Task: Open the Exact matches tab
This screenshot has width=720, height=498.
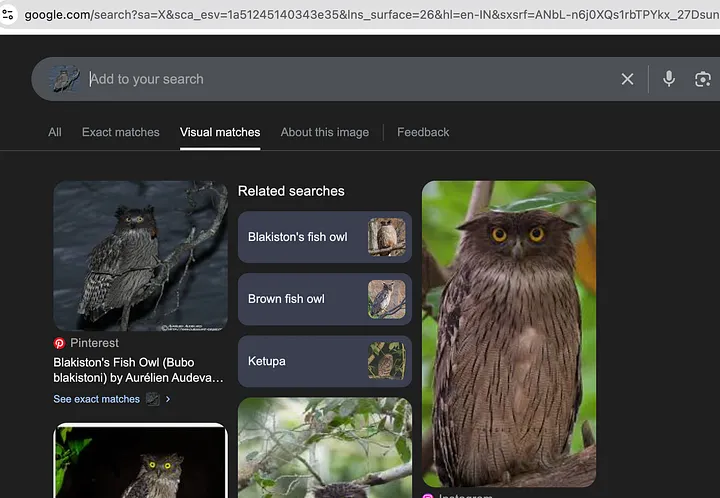Action: 121,132
